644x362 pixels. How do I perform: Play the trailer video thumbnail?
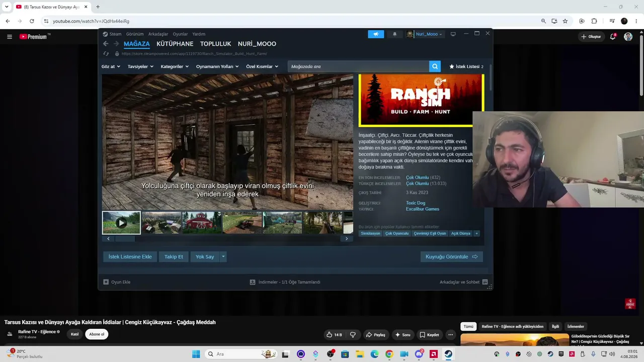coord(121,223)
